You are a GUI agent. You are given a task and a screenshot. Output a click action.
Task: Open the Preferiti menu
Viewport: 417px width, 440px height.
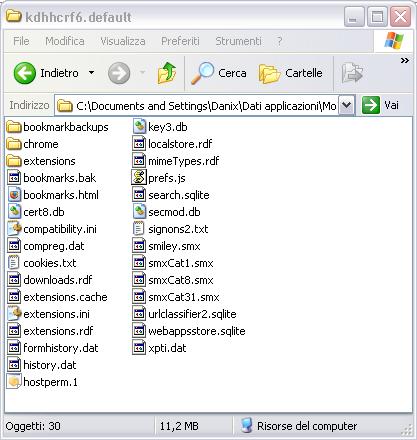pos(180,41)
